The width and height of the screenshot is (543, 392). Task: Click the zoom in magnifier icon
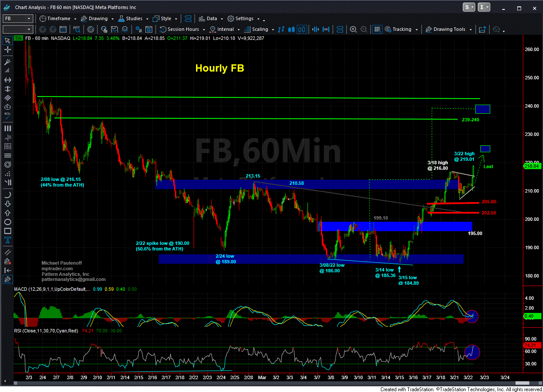tap(353, 29)
